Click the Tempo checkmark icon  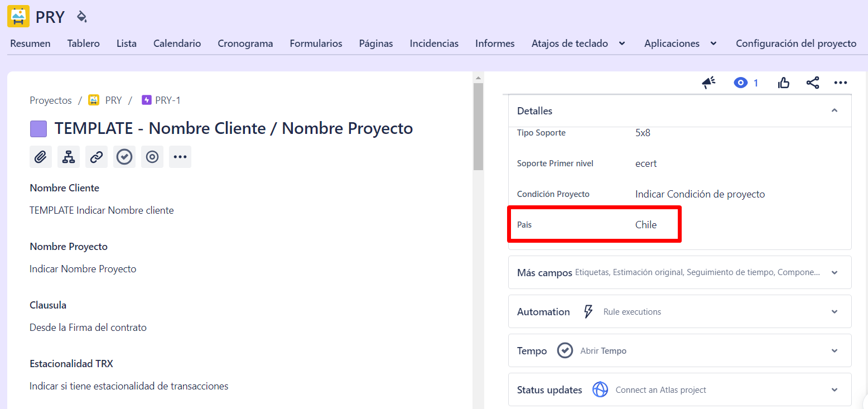(x=565, y=350)
